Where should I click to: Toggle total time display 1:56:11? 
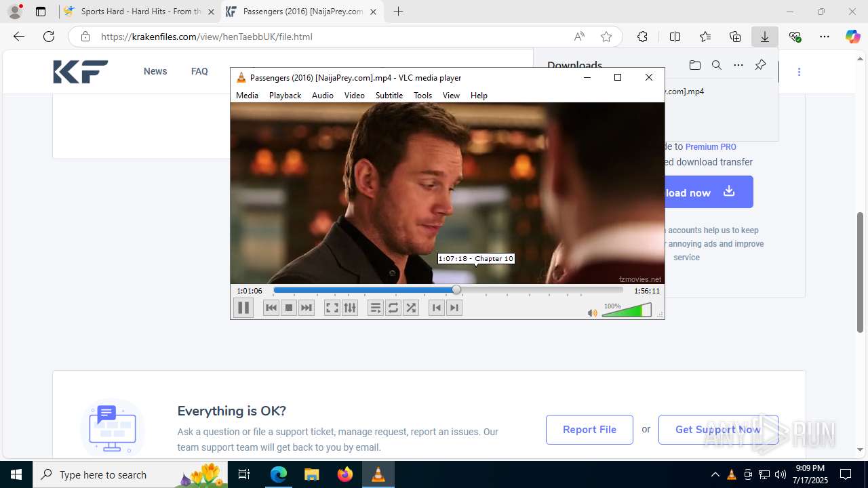coord(647,291)
